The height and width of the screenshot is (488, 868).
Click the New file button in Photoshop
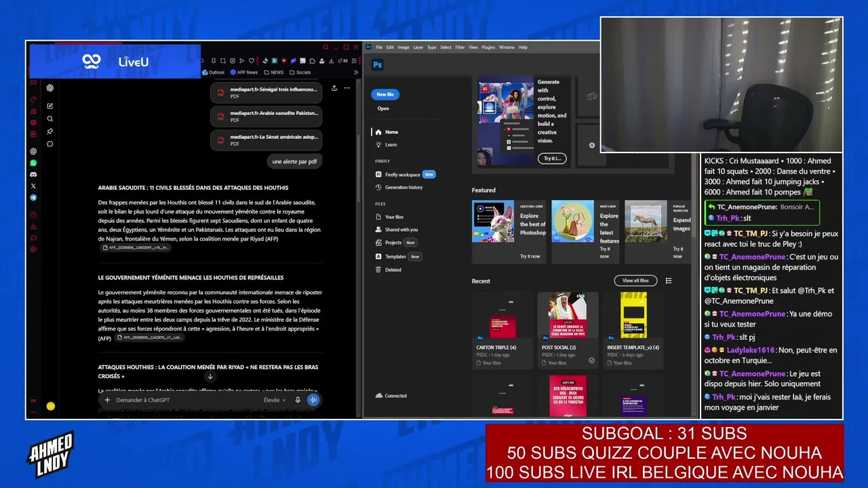pyautogui.click(x=385, y=94)
